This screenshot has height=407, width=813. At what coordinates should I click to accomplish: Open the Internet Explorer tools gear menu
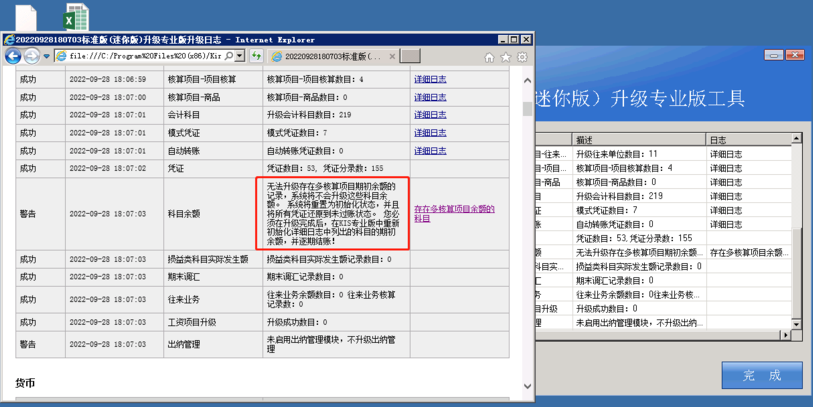[521, 57]
